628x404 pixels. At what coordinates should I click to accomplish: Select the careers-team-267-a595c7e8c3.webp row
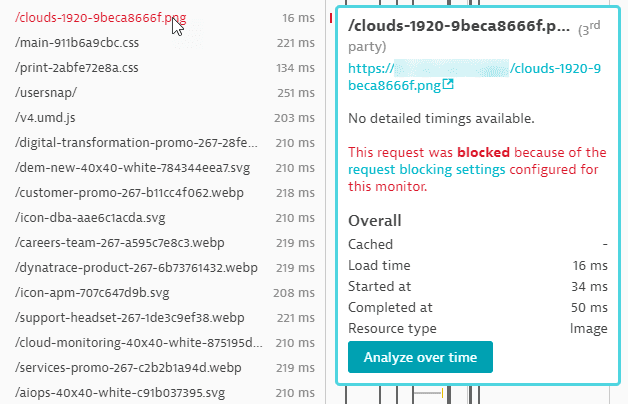pos(165,243)
